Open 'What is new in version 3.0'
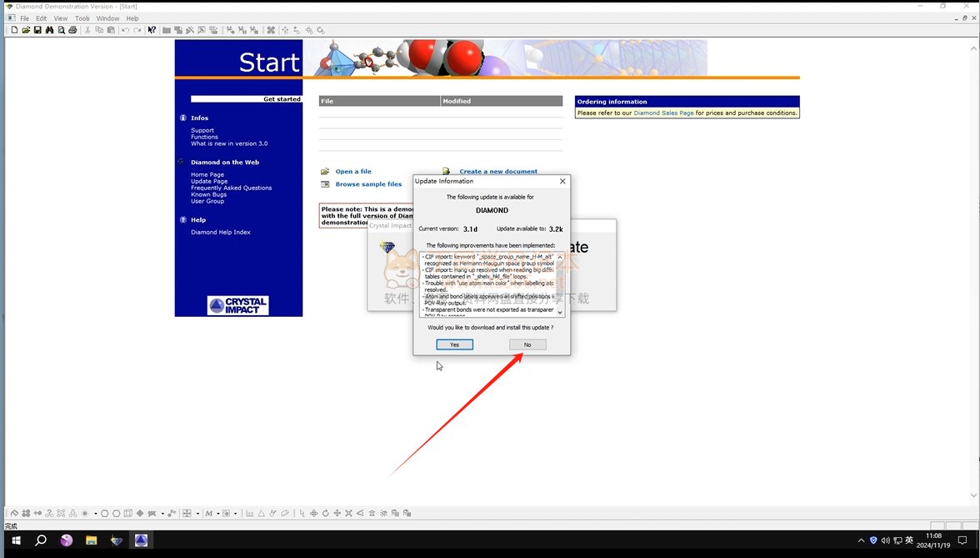 coord(229,143)
